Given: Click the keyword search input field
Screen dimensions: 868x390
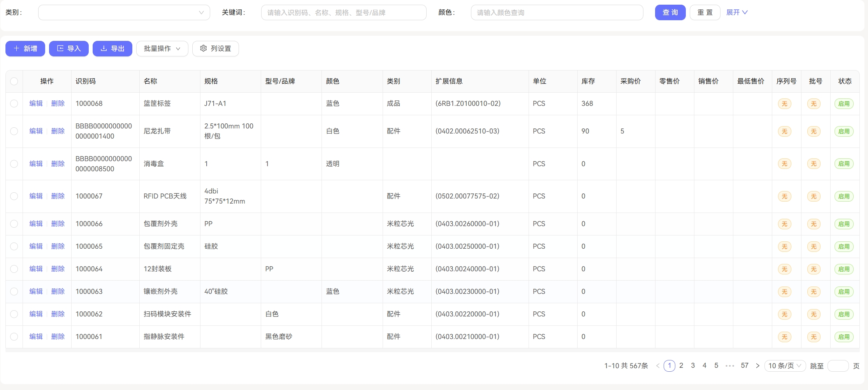Looking at the screenshot, I should (x=344, y=12).
